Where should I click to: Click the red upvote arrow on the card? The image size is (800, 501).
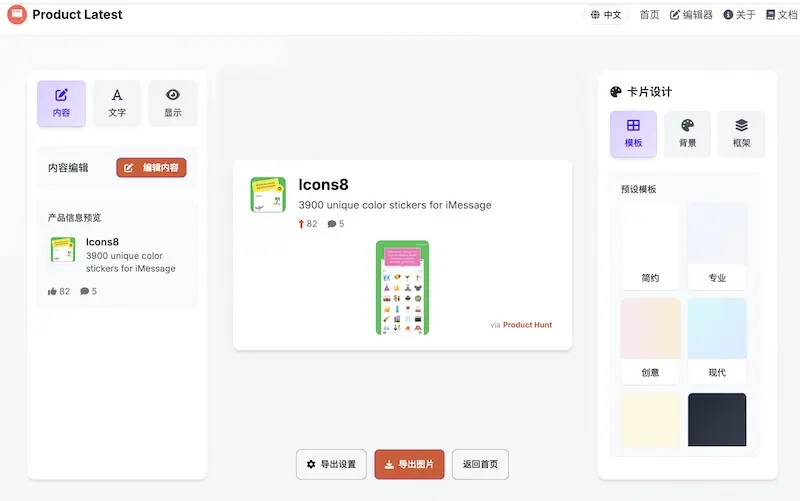click(301, 224)
